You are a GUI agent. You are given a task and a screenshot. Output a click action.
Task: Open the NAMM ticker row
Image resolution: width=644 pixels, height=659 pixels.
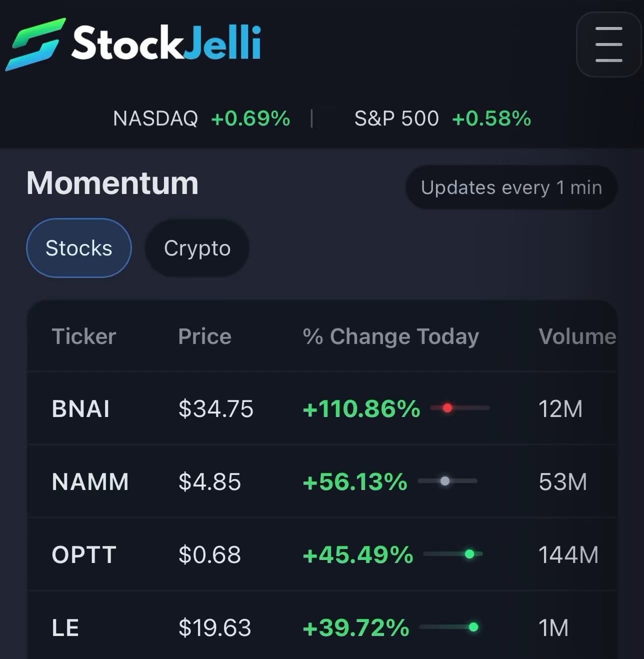tap(90, 481)
